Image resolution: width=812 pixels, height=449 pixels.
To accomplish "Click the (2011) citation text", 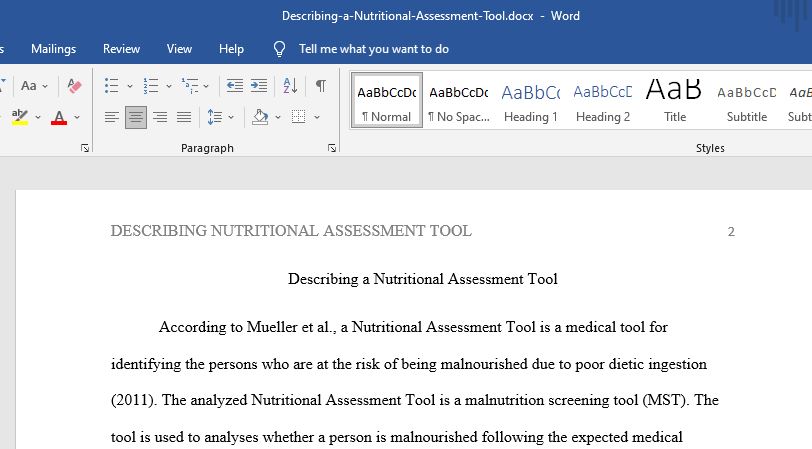I will [134, 400].
